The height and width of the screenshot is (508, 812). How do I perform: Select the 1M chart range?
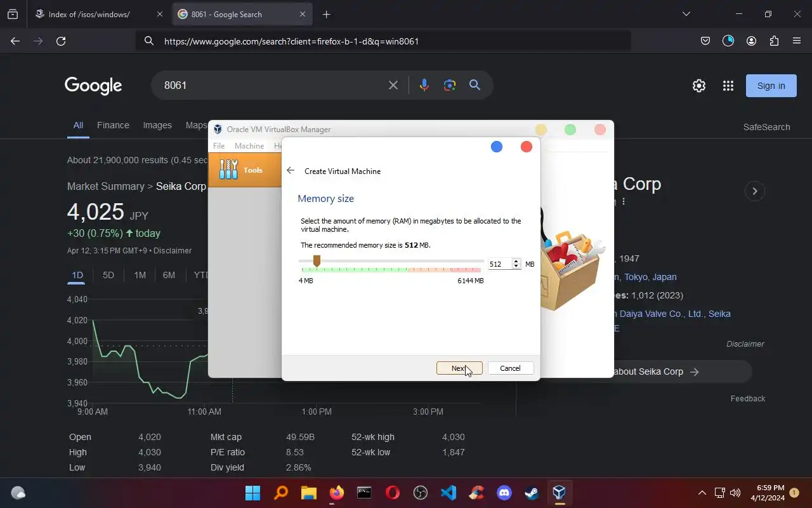pyautogui.click(x=140, y=275)
